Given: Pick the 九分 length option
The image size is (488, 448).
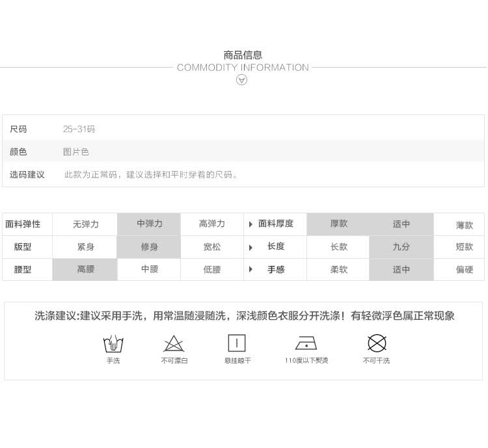Looking at the screenshot, I should [401, 247].
